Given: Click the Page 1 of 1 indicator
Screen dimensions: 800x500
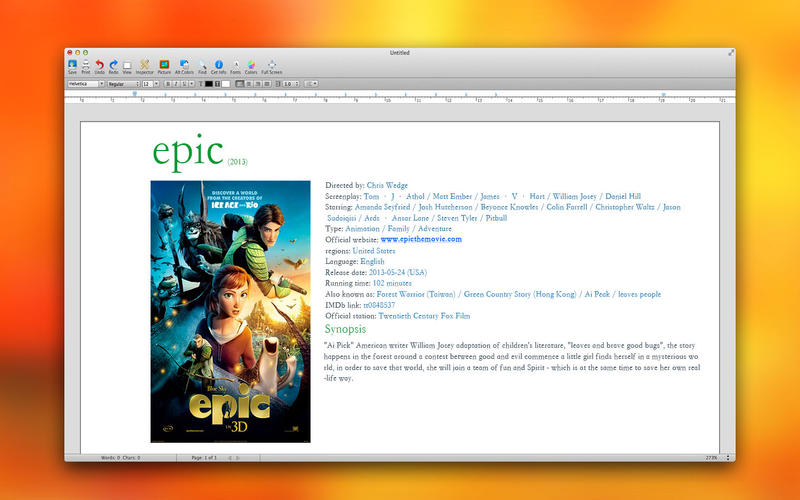Looking at the screenshot, I should pyautogui.click(x=204, y=458).
